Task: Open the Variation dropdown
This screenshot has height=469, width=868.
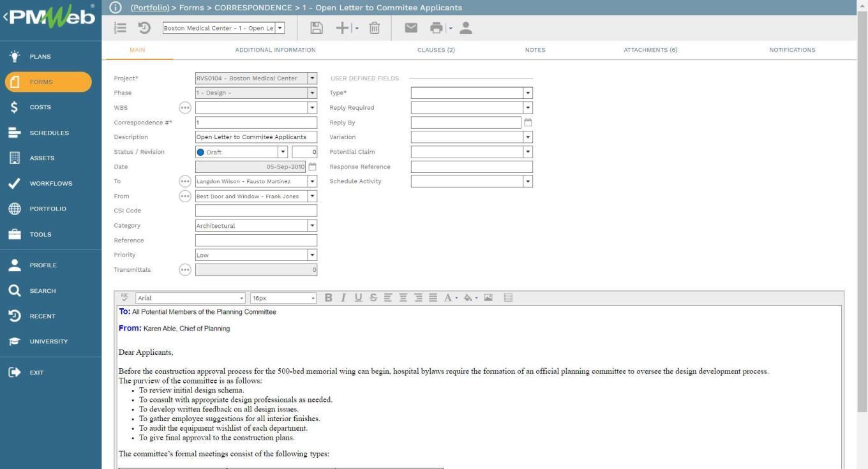Action: click(528, 137)
